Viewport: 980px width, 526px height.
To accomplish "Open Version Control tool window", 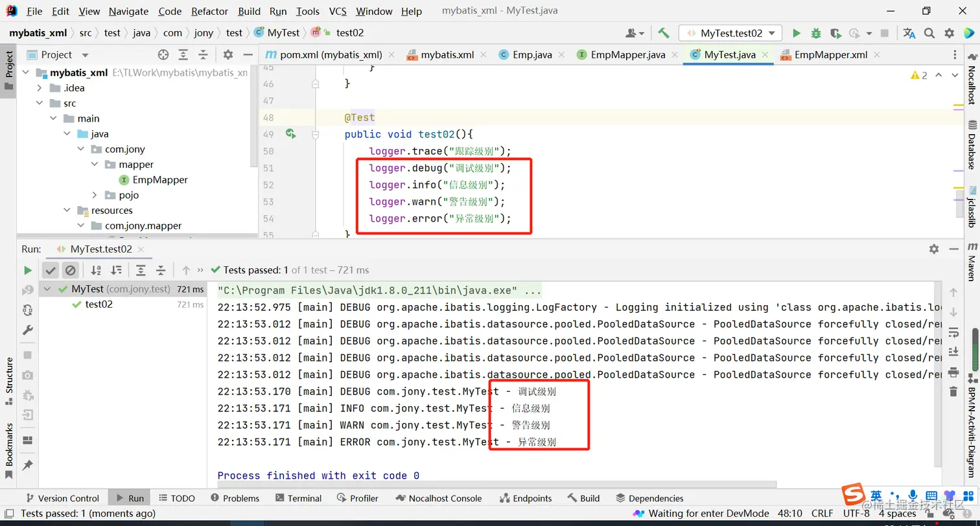I will pos(62,498).
